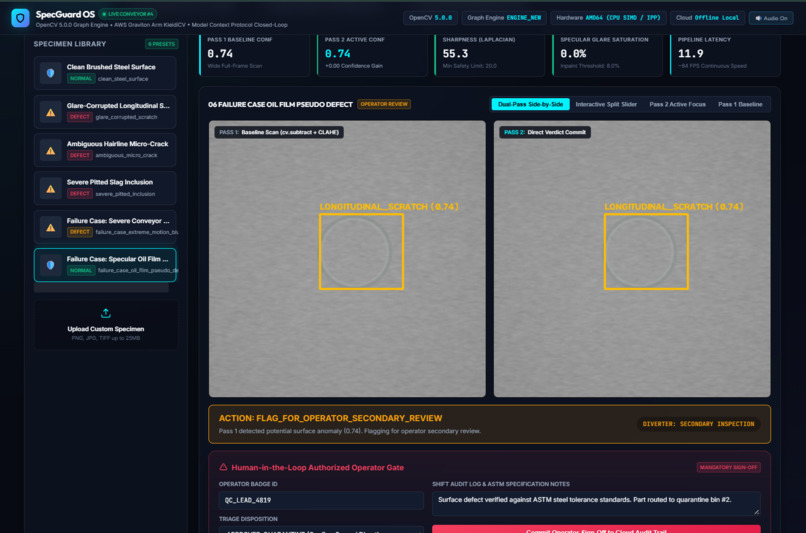Click the SpecGuard OS shield logo
Viewport: 806px width, 533px height.
point(20,18)
